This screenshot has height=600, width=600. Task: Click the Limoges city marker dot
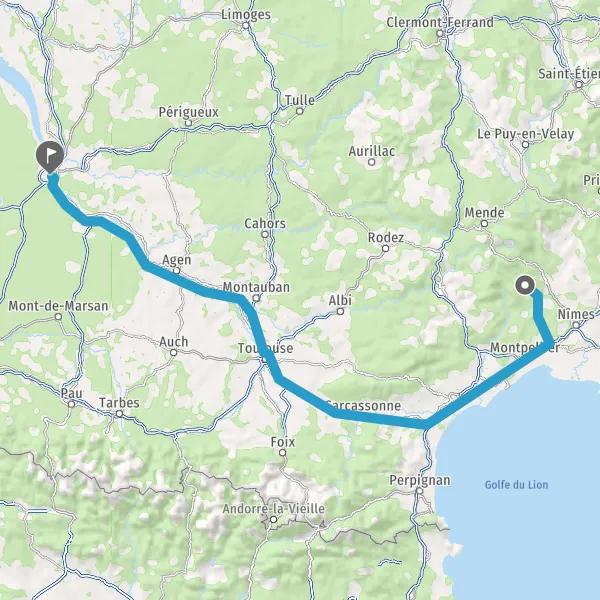[246, 26]
